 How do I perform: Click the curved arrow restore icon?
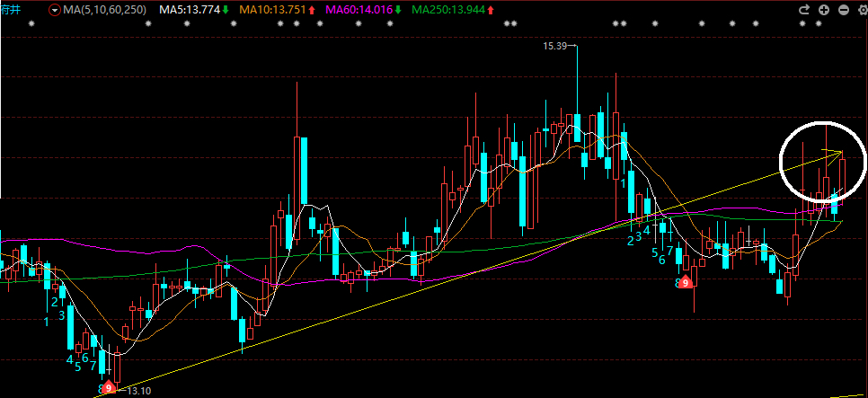[804, 9]
